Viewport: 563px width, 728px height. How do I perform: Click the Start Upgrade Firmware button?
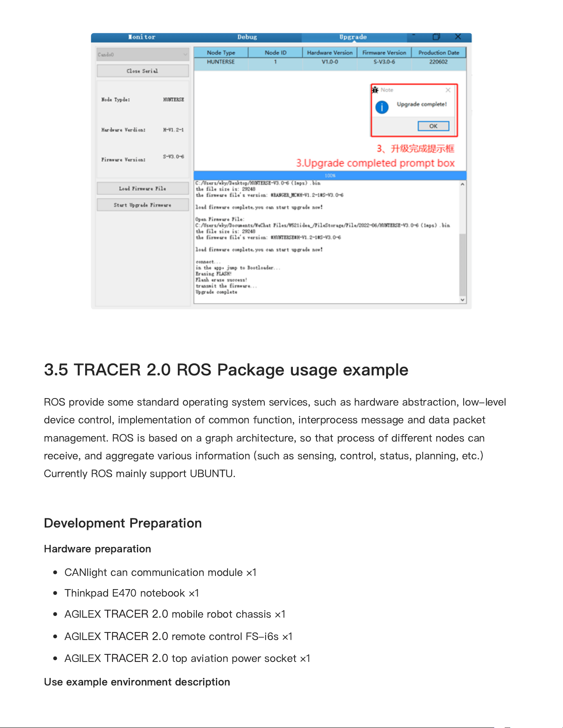coord(143,205)
